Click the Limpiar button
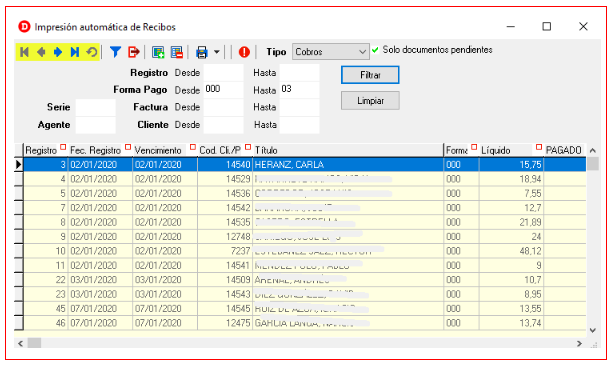Viewport: 614px width, 367px height. pos(370,101)
